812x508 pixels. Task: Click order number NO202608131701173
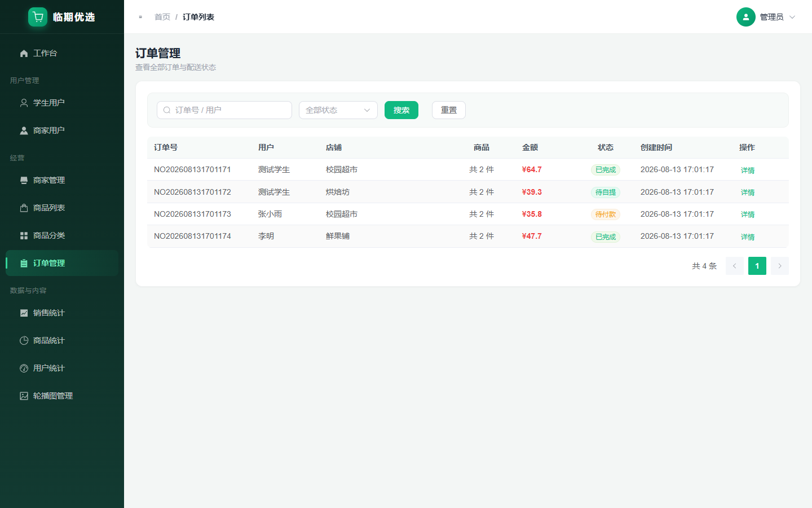tap(192, 214)
